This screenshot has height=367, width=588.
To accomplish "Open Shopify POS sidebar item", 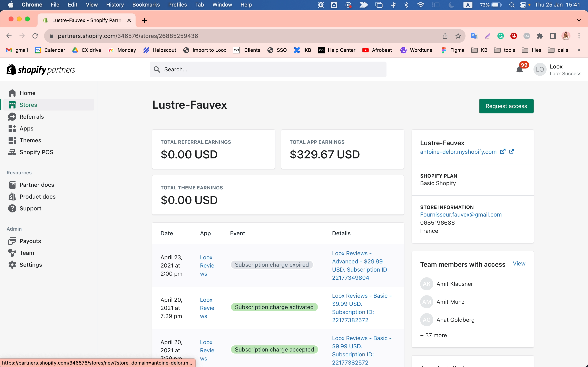I will tap(36, 152).
